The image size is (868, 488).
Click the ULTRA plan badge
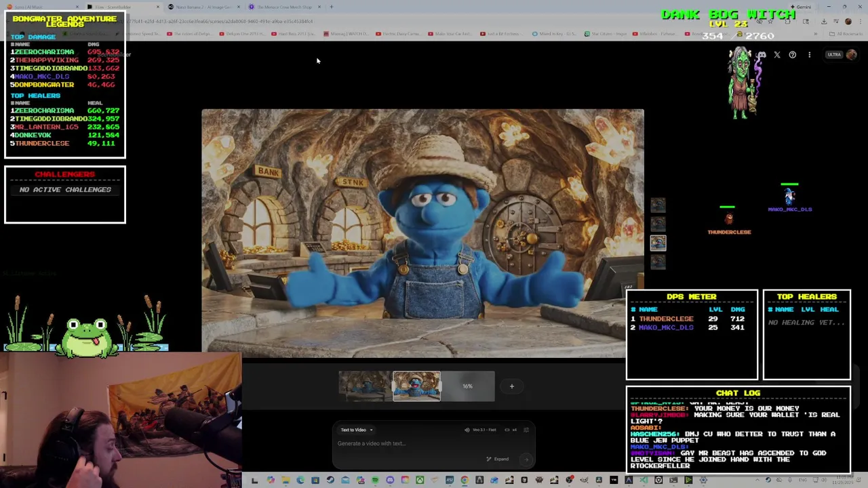pyautogui.click(x=833, y=55)
